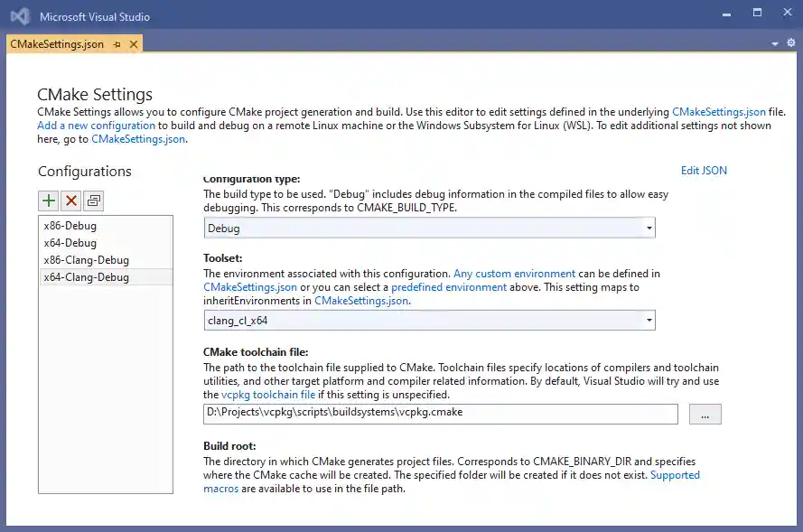
Task: Click the 'Add a new configuration' link
Action: (x=95, y=125)
